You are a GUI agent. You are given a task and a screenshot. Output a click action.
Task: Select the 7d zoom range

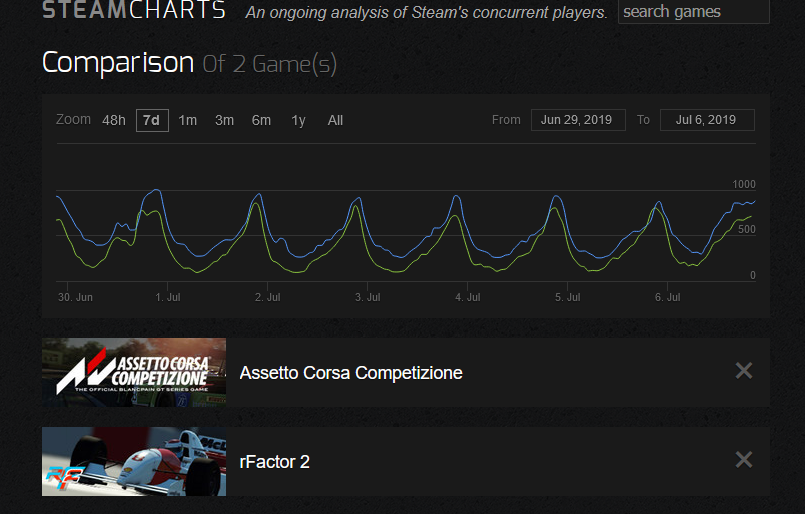[152, 120]
